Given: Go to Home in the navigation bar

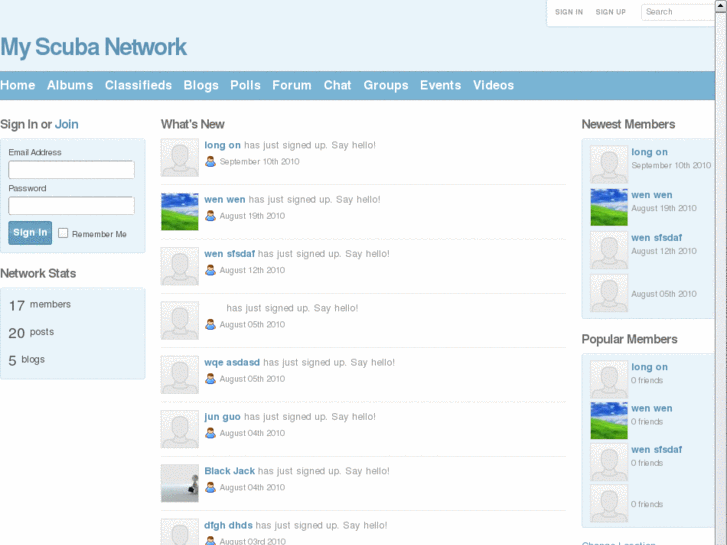Looking at the screenshot, I should pos(18,85).
